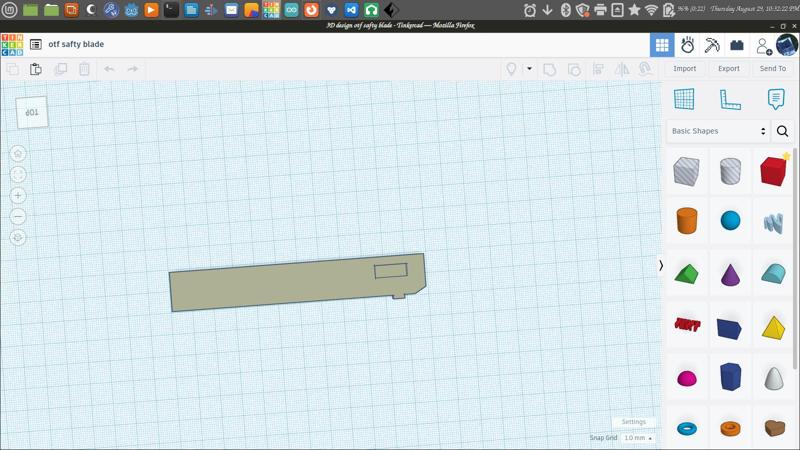The height and width of the screenshot is (450, 800).
Task: Pick the dark blue Polygon shape
Action: [730, 377]
